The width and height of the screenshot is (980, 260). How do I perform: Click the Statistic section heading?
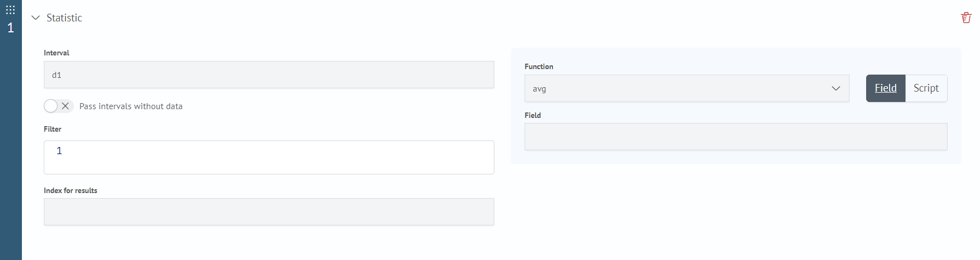[x=64, y=18]
